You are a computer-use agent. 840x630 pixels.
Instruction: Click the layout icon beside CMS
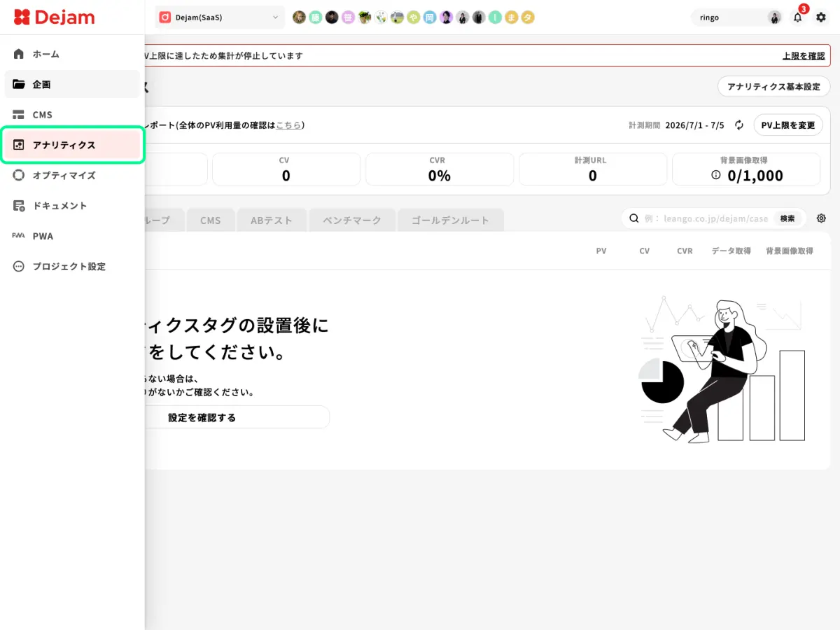19,115
